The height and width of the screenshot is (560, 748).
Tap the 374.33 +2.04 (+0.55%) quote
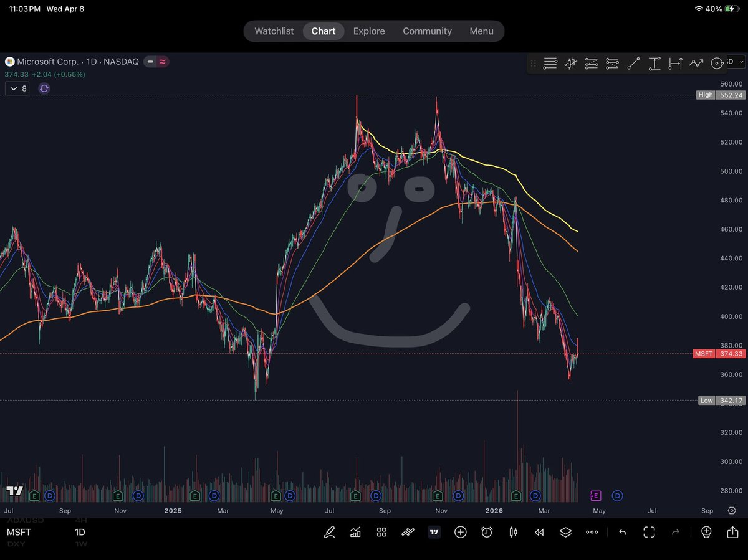click(45, 74)
